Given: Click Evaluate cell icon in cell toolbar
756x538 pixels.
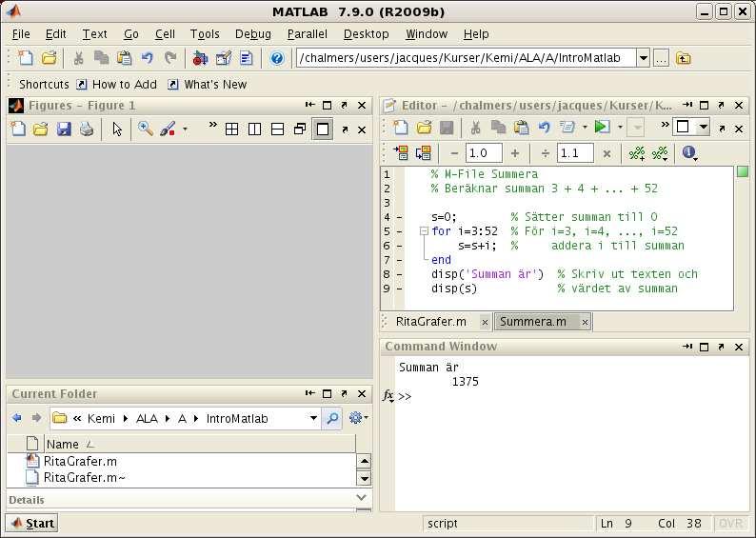Looking at the screenshot, I should [401, 152].
